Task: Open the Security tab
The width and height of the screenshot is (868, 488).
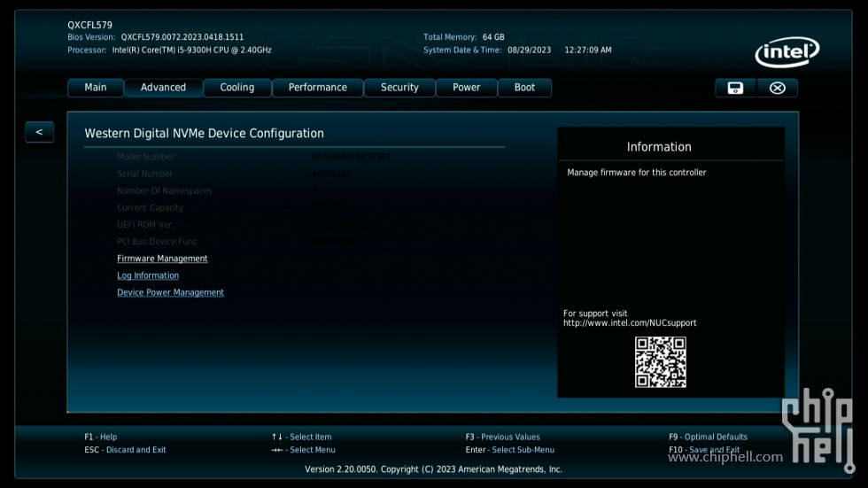Action: click(399, 88)
